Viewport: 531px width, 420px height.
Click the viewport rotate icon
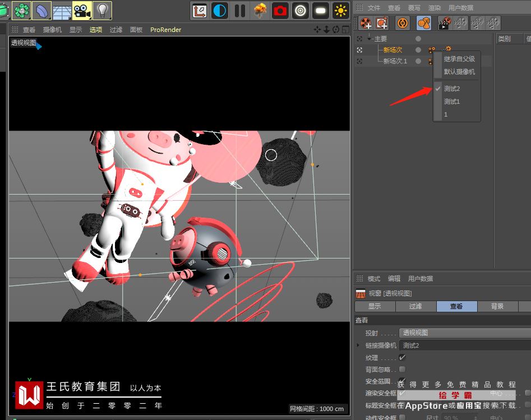[336, 30]
